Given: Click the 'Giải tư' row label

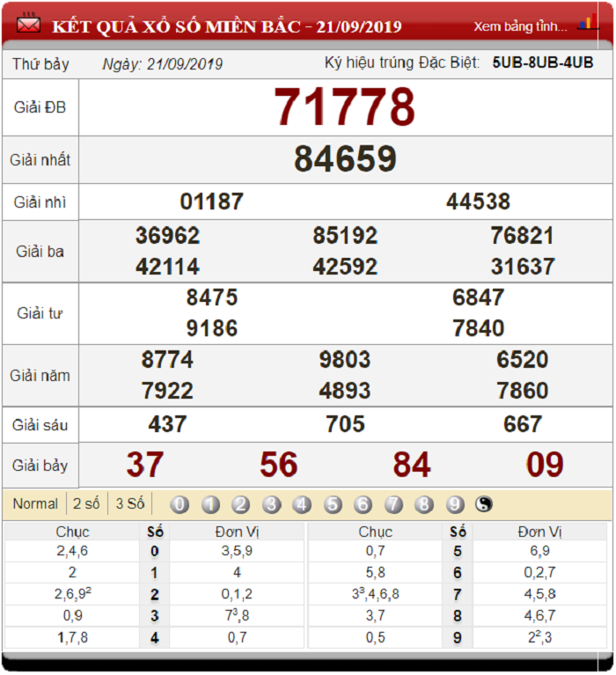Looking at the screenshot, I should click(40, 313).
